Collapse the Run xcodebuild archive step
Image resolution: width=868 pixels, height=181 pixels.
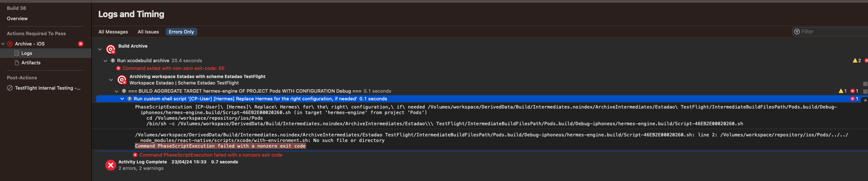[106, 61]
